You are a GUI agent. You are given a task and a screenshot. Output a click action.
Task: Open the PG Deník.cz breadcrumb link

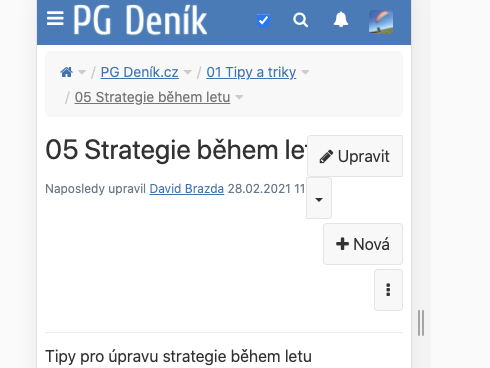click(140, 72)
